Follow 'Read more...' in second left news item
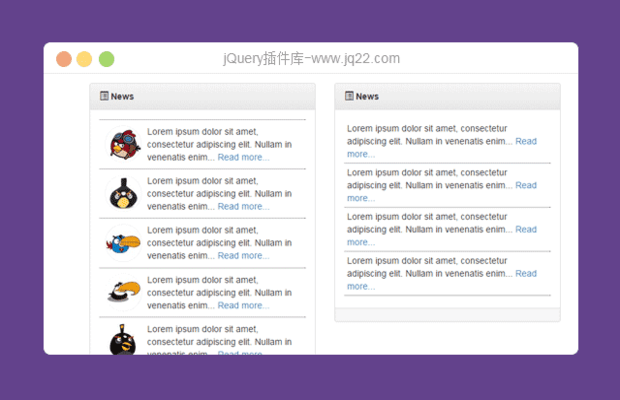 pyautogui.click(x=243, y=206)
